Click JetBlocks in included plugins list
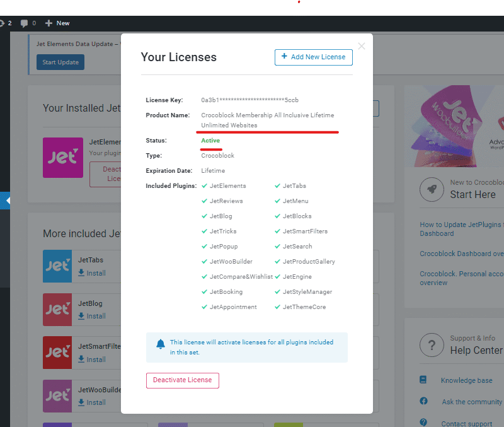The width and height of the screenshot is (504, 427). click(x=297, y=216)
